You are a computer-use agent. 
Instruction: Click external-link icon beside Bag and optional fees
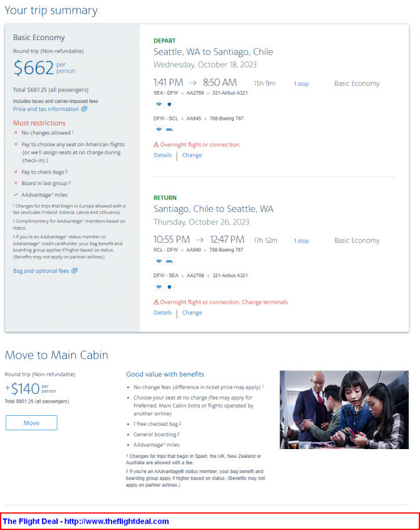click(75, 271)
